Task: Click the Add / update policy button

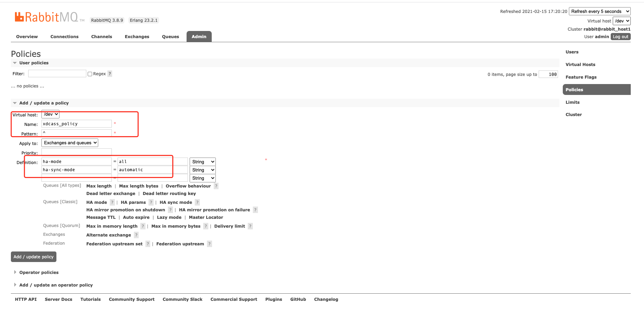Action: [x=34, y=257]
